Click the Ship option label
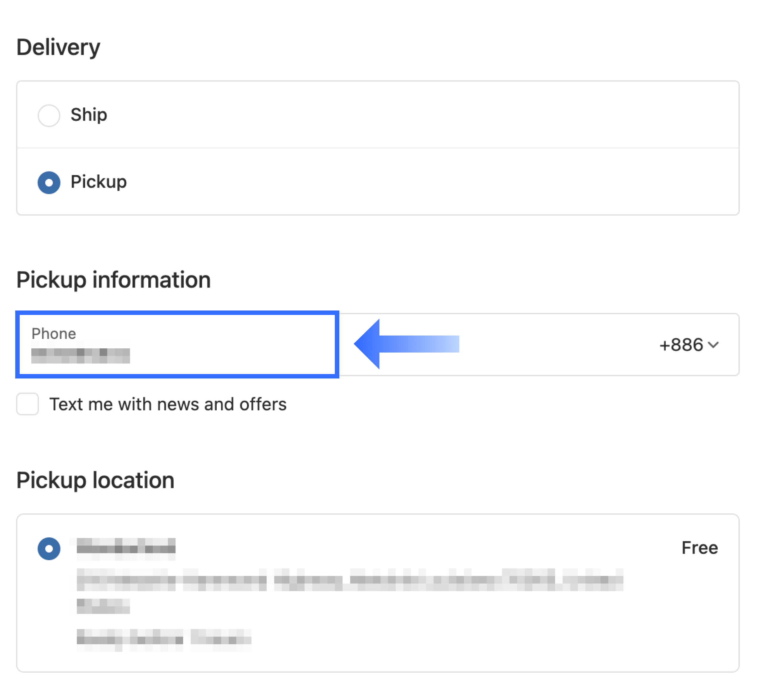The height and width of the screenshot is (700, 761). (x=89, y=115)
